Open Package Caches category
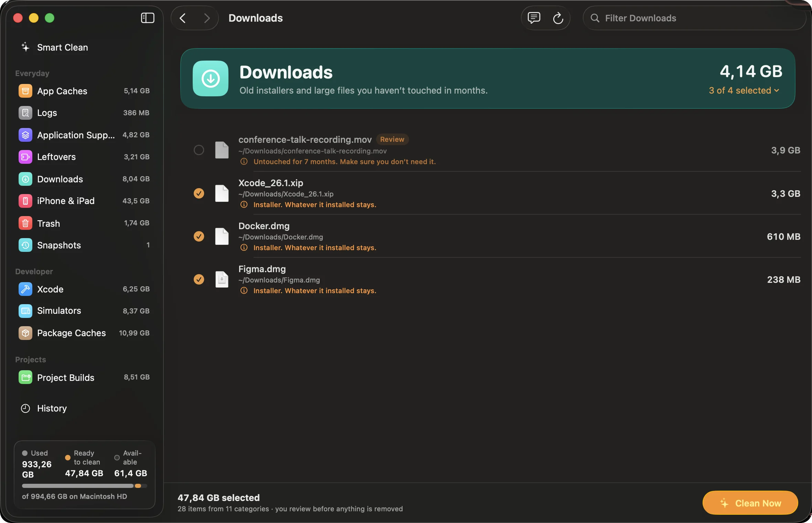Image resolution: width=812 pixels, height=523 pixels. click(x=84, y=333)
